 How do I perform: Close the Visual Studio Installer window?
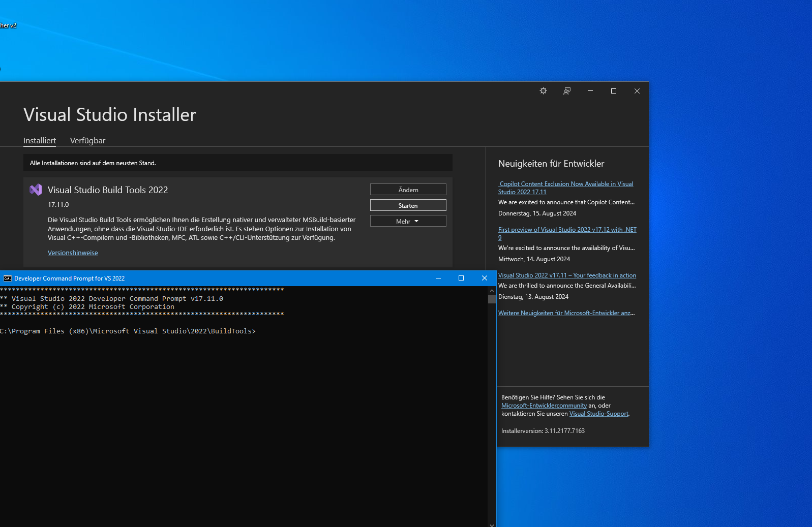point(637,91)
